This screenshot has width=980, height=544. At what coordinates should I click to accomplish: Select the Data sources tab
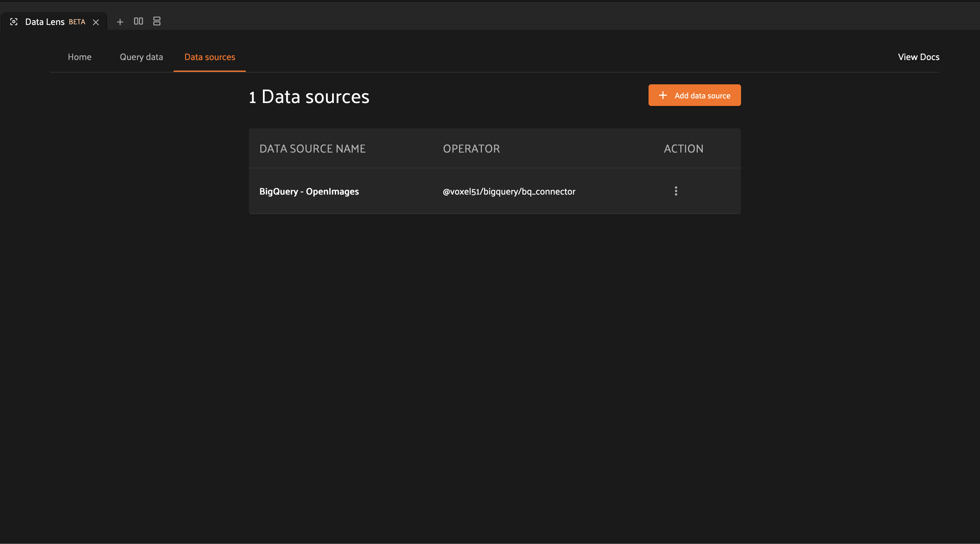pos(210,57)
